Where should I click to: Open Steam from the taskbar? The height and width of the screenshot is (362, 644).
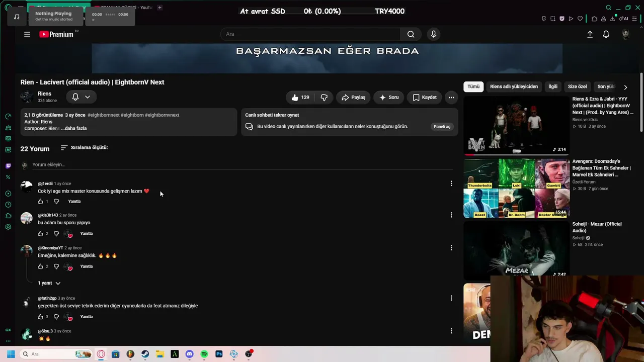tap(145, 354)
